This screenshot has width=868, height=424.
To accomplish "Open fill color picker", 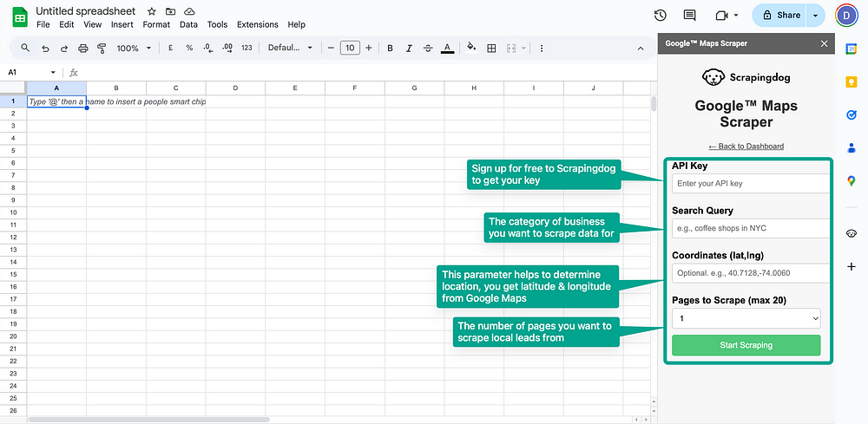I will coord(471,48).
